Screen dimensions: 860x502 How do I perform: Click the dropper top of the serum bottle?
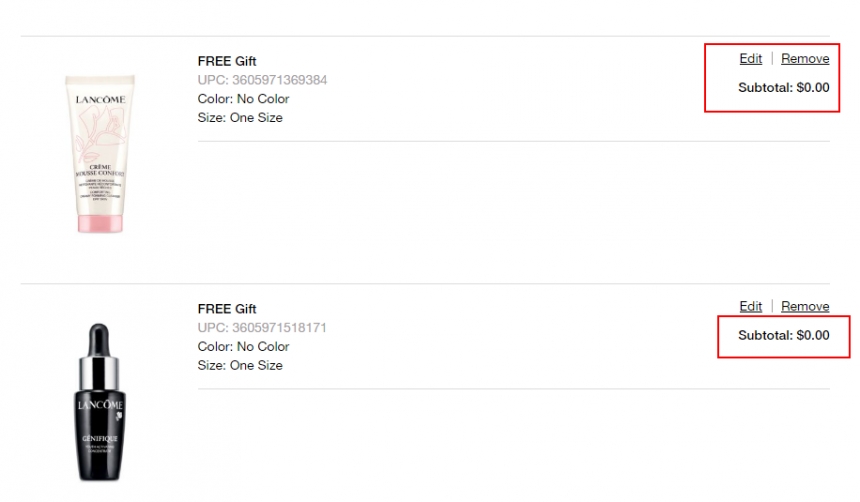[x=96, y=345]
